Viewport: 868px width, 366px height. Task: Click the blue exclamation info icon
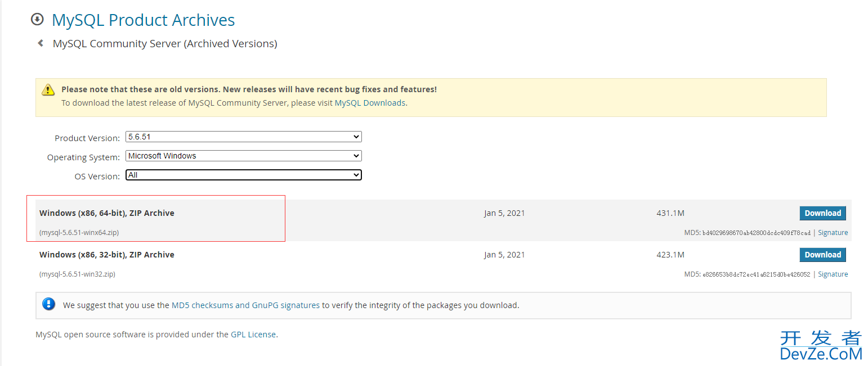coord(49,305)
